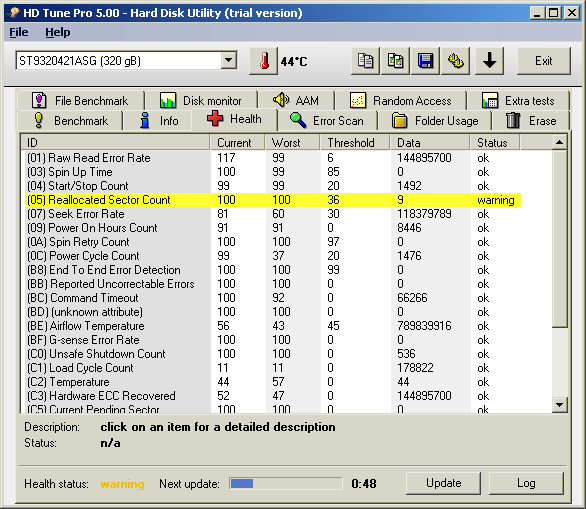
Task: Click the 44°C temperature reading
Action: (294, 61)
